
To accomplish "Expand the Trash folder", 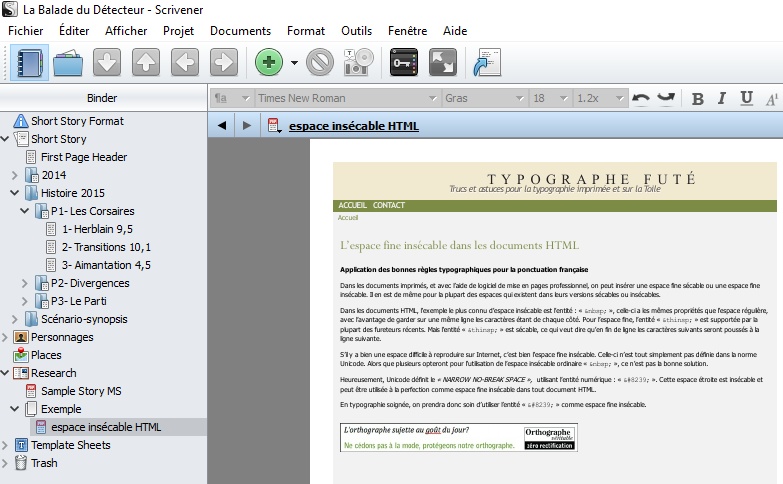I will click(x=4, y=463).
